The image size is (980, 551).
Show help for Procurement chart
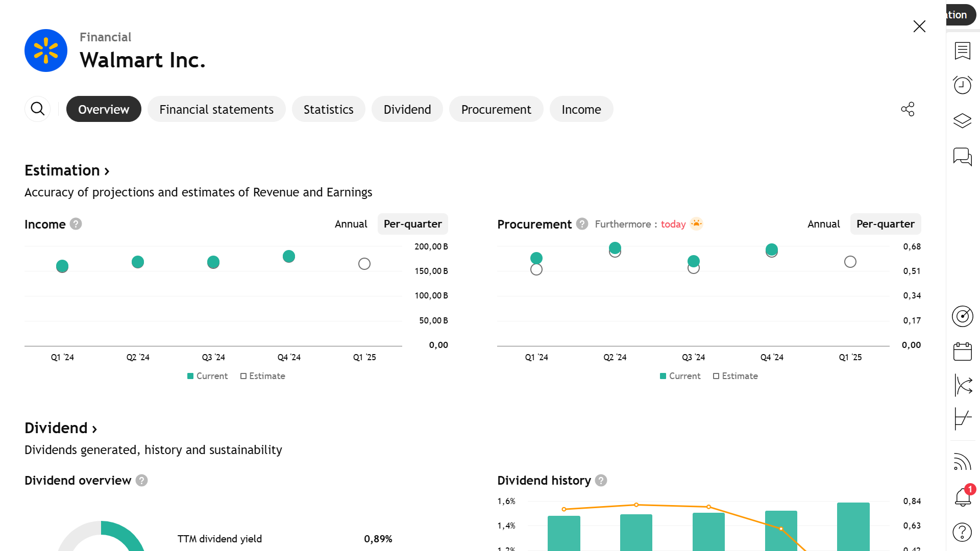[x=582, y=224]
